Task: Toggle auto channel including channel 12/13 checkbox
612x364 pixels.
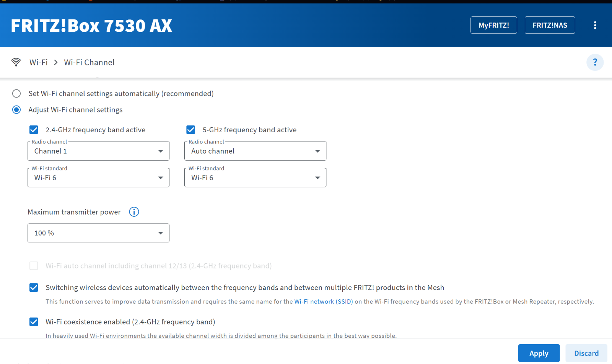Action: coord(34,266)
